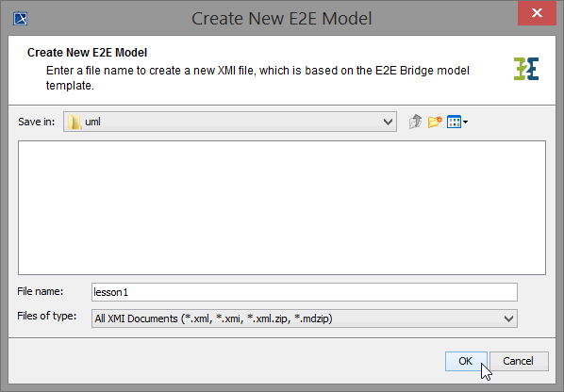This screenshot has height=392, width=564.
Task: Click the E2E logo
Action: pos(526,69)
